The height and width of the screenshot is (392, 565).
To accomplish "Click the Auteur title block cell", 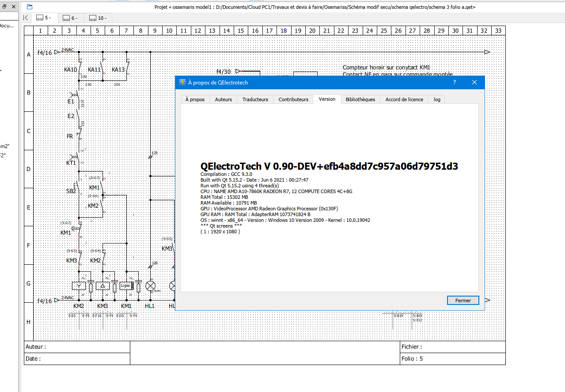I will coord(77,347).
